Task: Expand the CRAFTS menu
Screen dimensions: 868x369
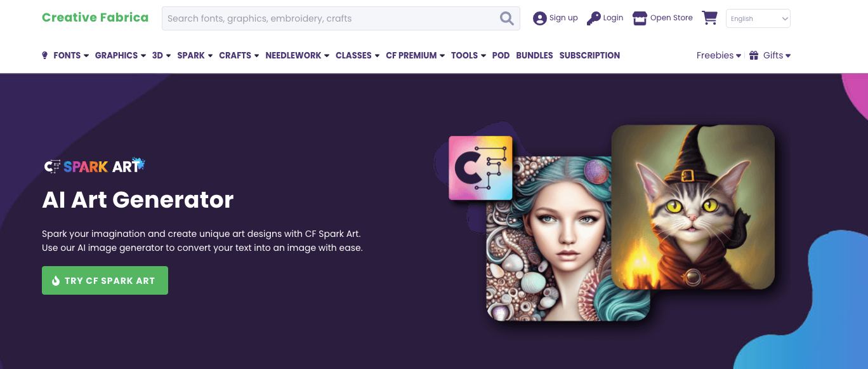Action: tap(239, 55)
